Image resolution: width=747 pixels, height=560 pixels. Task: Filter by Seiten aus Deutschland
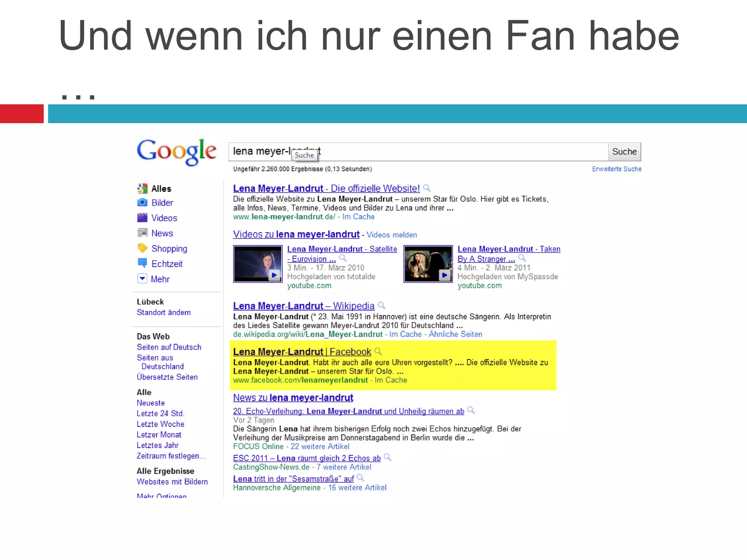click(160, 362)
